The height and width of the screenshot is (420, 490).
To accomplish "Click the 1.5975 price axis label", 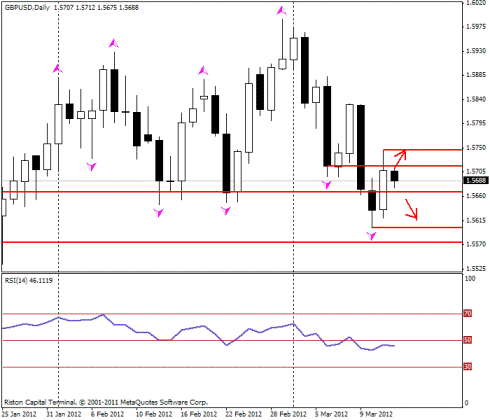I will coord(476,27).
